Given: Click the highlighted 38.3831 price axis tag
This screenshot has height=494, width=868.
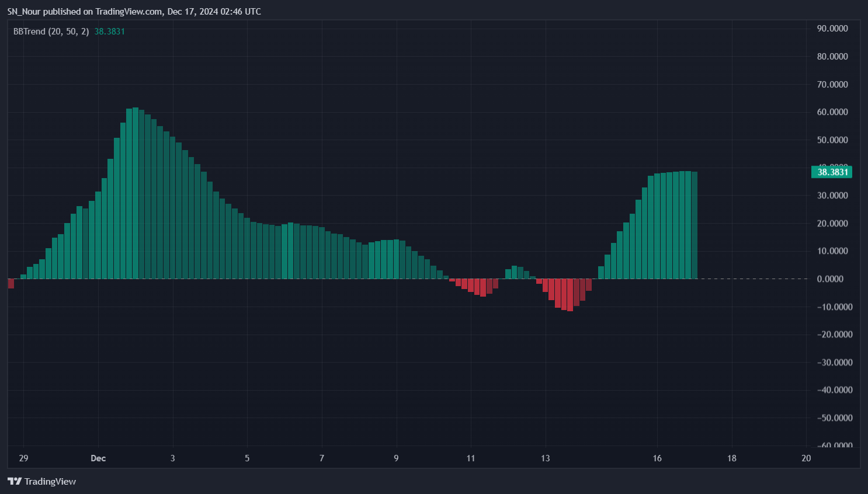Looking at the screenshot, I should pos(832,172).
